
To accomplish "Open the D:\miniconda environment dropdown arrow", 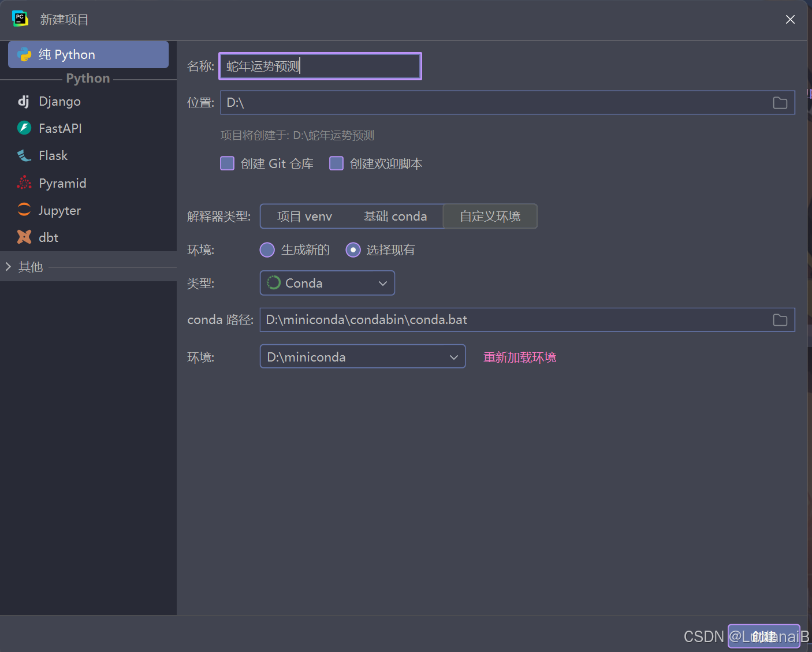I will click(x=453, y=357).
